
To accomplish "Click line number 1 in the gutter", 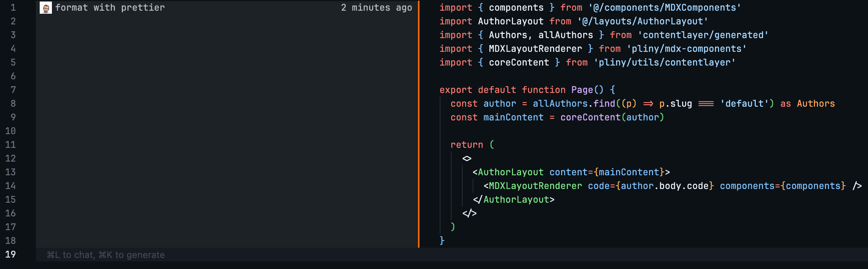I will (13, 8).
